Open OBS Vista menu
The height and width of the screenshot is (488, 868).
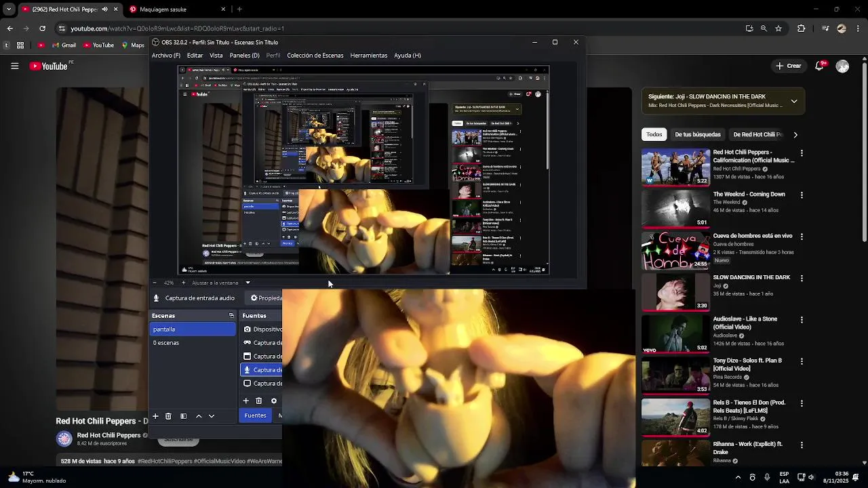[216, 56]
